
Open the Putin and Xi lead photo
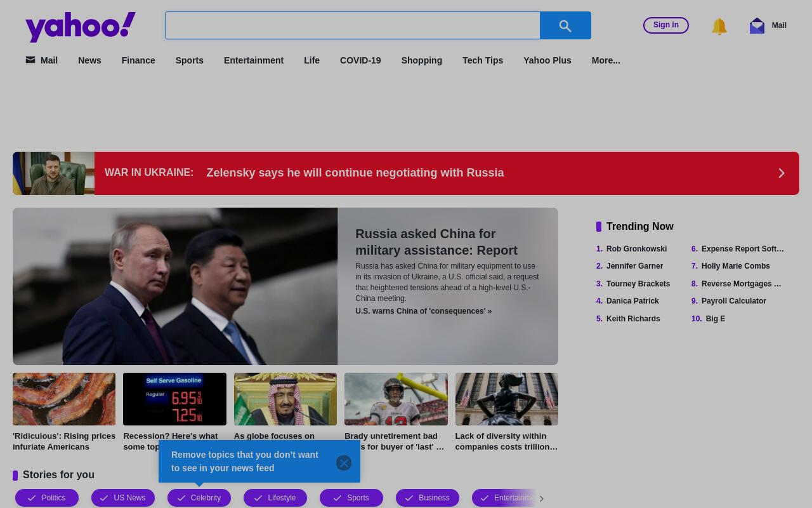point(175,286)
